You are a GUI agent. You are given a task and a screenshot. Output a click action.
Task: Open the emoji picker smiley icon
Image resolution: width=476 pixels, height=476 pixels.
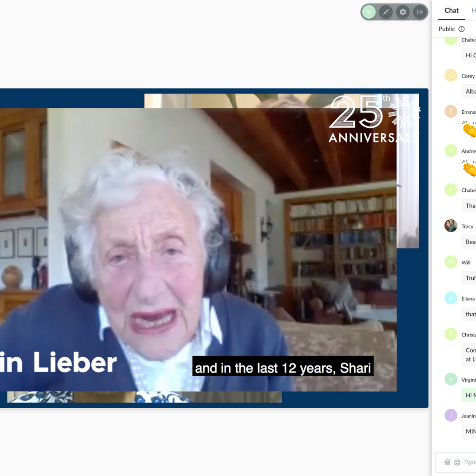pyautogui.click(x=457, y=462)
